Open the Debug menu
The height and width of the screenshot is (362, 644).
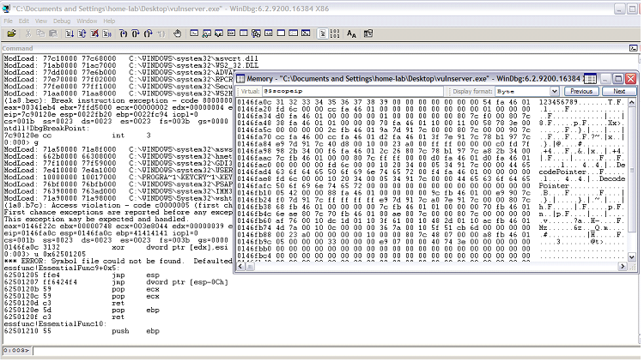tap(63, 21)
